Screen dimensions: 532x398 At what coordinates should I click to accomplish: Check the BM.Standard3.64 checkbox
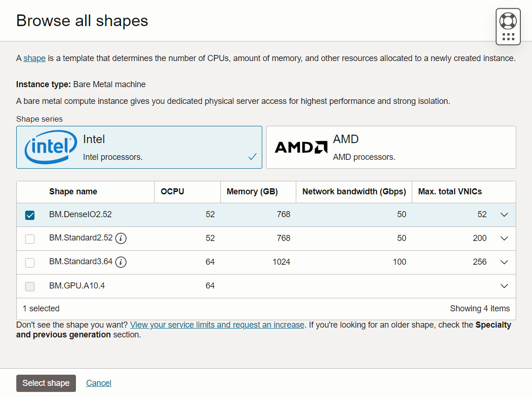30,262
